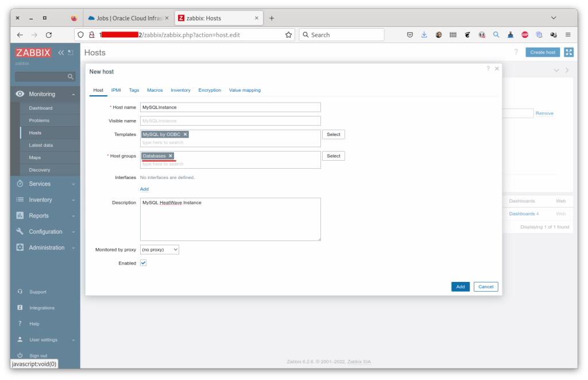Switch to the Tags tab
The height and width of the screenshot is (380, 588).
click(134, 90)
